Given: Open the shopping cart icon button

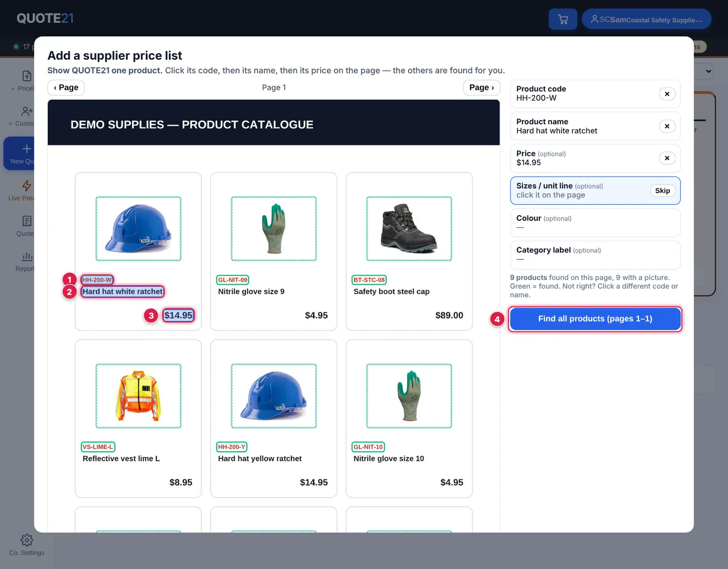Looking at the screenshot, I should [563, 19].
